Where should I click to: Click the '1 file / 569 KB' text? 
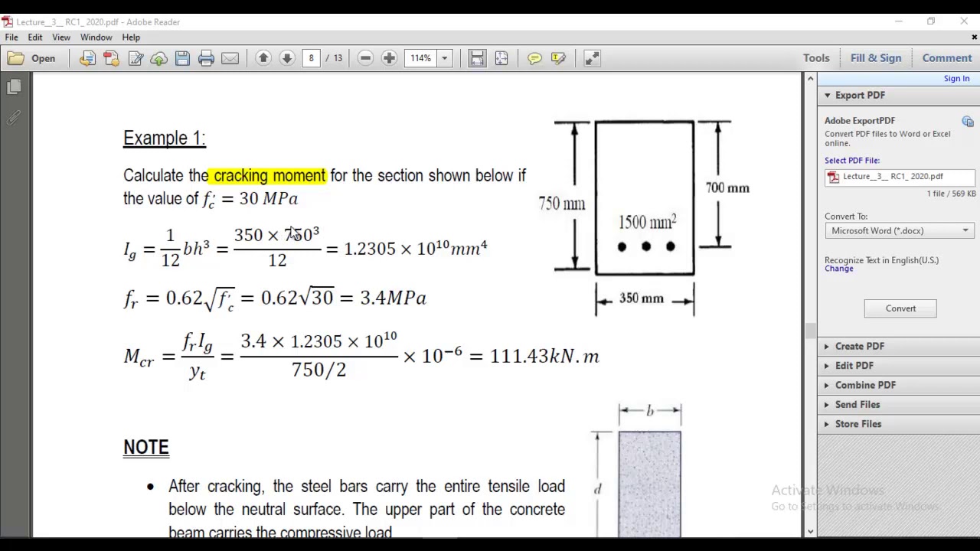coord(951,194)
